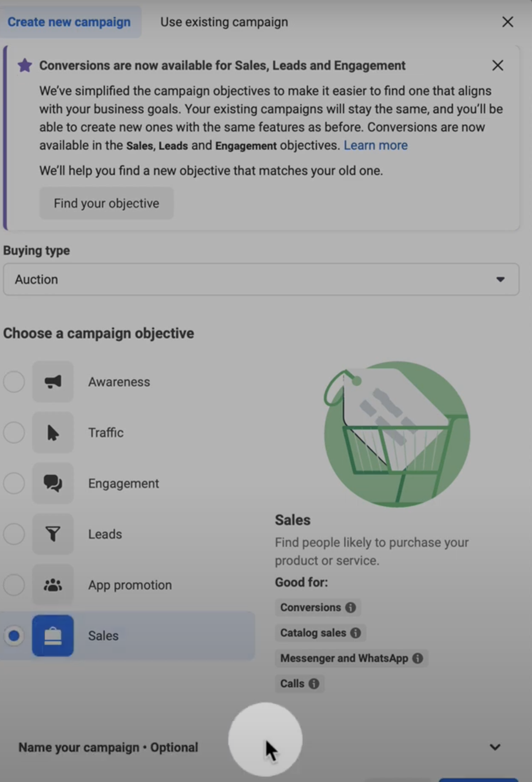
Task: Open the Buying type Auction dropdown
Action: pyautogui.click(x=261, y=279)
